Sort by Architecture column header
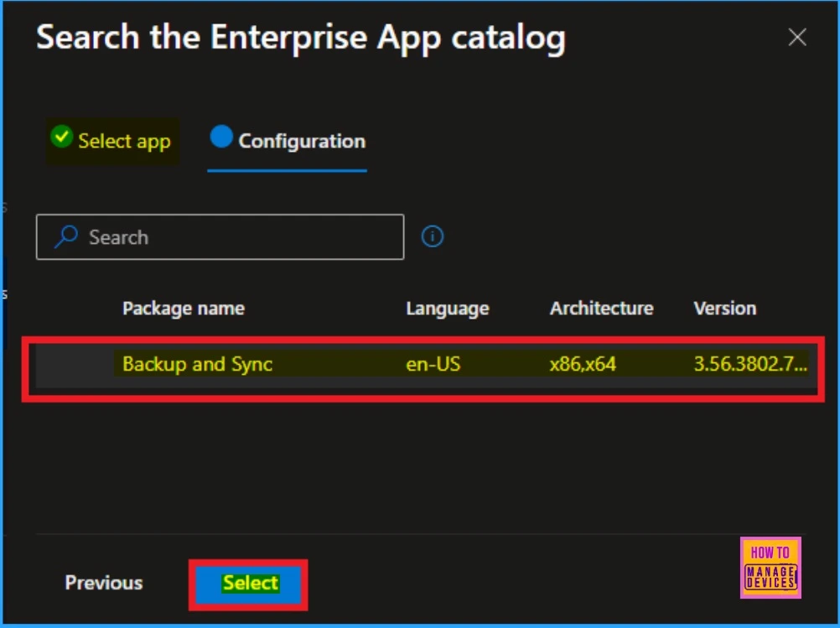The width and height of the screenshot is (840, 628). pyautogui.click(x=602, y=308)
